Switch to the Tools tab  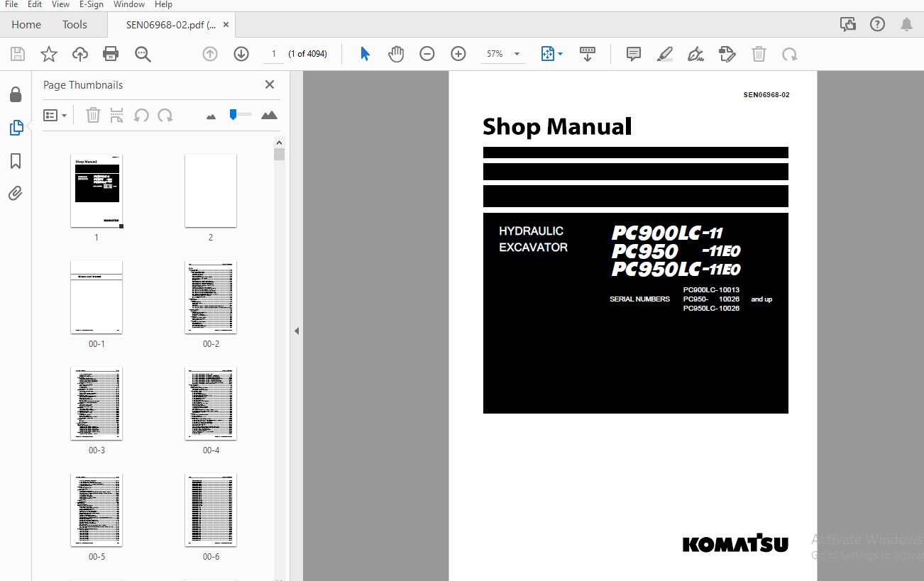click(75, 24)
